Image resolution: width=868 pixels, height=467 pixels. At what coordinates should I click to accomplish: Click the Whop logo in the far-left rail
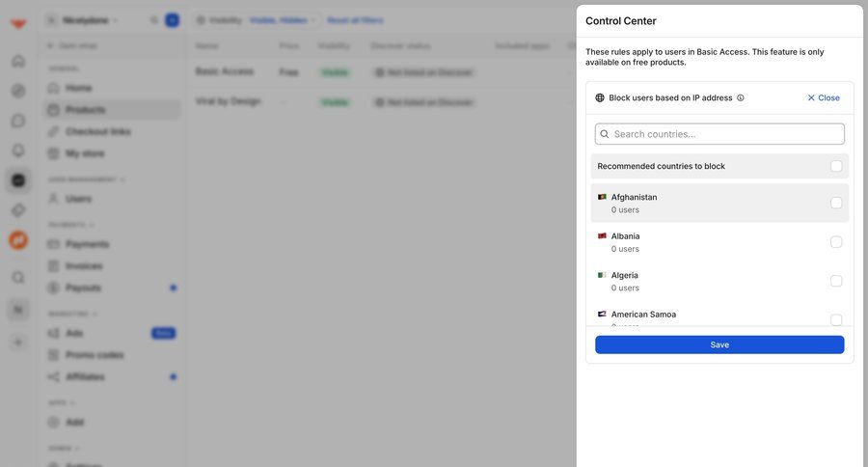click(x=18, y=23)
